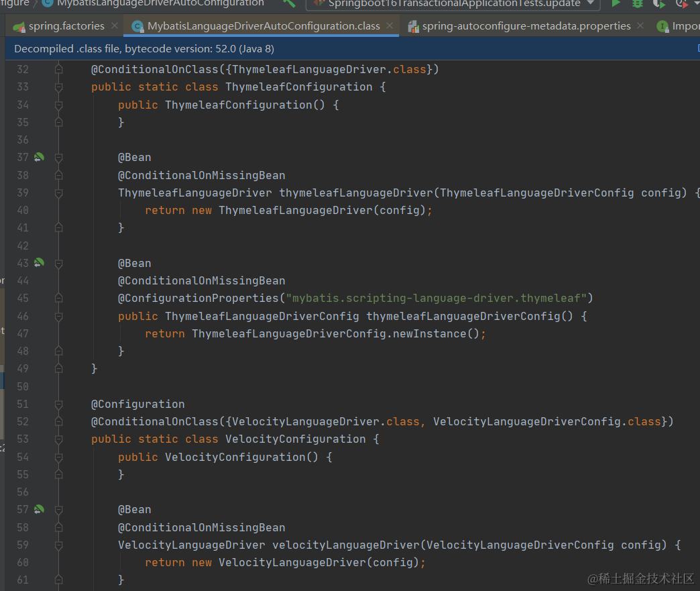Image resolution: width=700 pixels, height=591 pixels.
Task: Click the Debug bug icon in toolbar
Action: 638,3
